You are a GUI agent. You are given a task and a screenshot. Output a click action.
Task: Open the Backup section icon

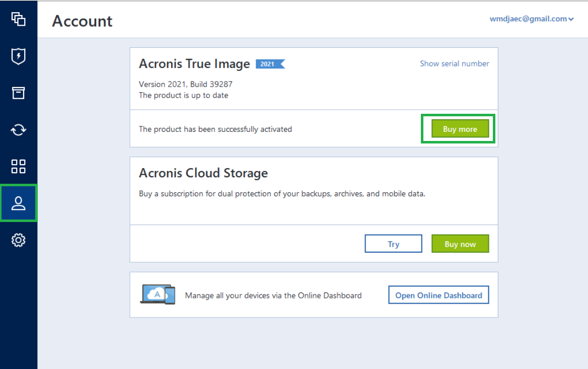[19, 20]
